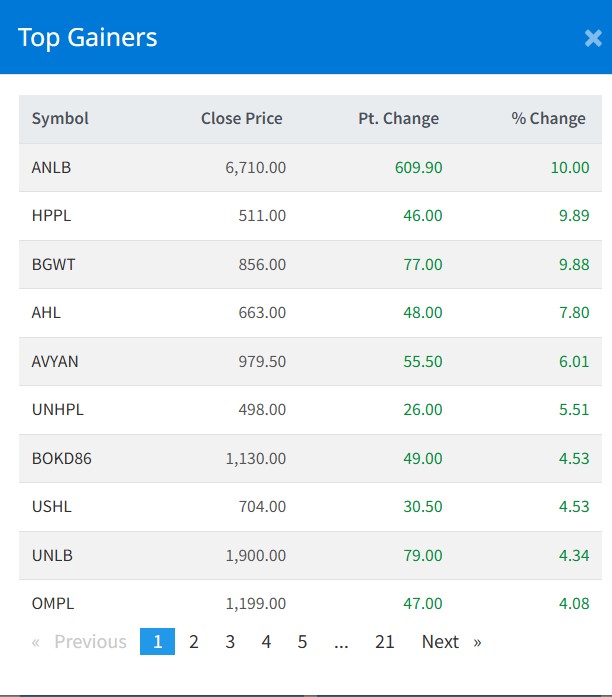Open page 3 of results
This screenshot has width=612, height=697.
point(230,642)
